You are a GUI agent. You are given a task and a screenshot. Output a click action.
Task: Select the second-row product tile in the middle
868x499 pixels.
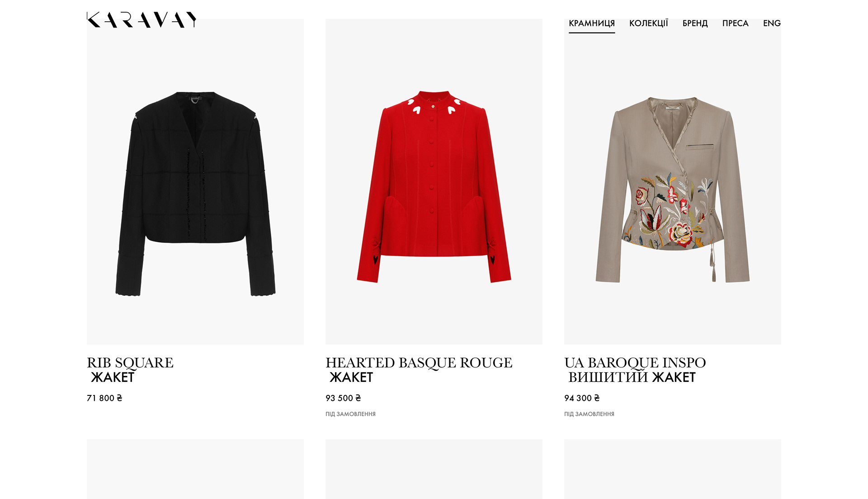pyautogui.click(x=434, y=469)
